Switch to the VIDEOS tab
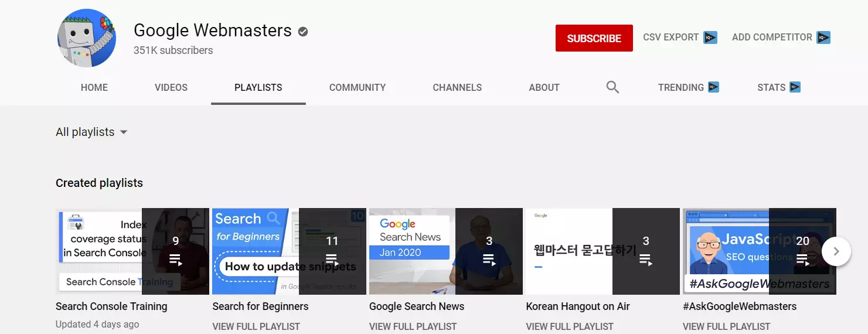Image resolution: width=868 pixels, height=334 pixels. pyautogui.click(x=171, y=87)
